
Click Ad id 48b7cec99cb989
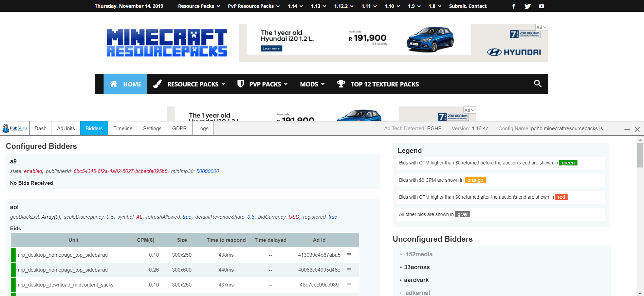pos(319,285)
